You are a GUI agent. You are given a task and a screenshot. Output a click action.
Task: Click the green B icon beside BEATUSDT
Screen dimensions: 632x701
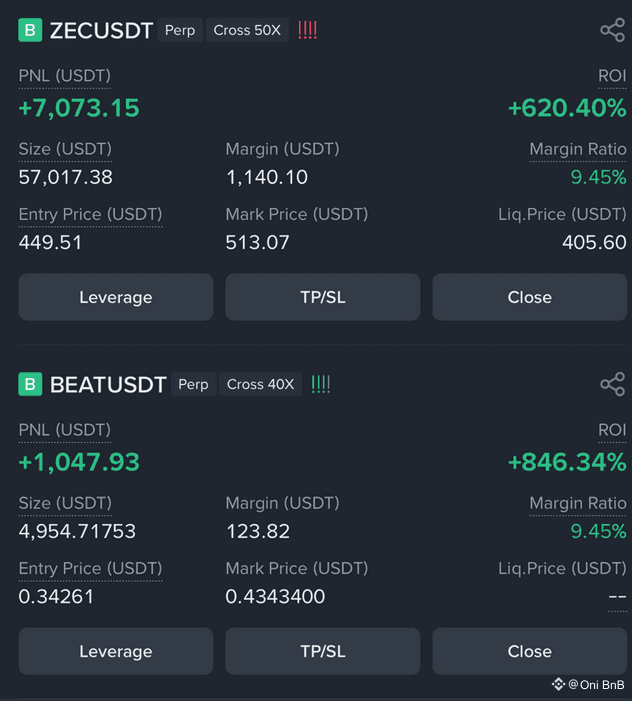pos(30,384)
